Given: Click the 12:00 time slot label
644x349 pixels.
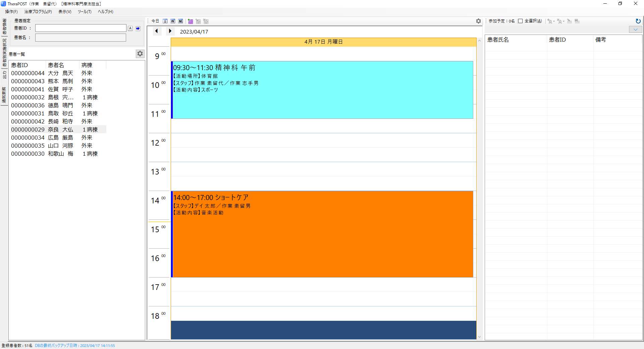Looking at the screenshot, I should (158, 143).
